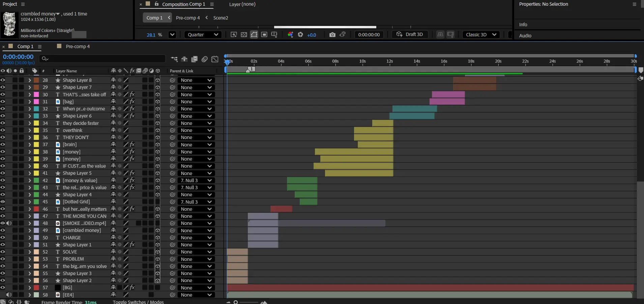Click Toggle Switches / Modes button
Image resolution: width=644 pixels, height=304 pixels.
pos(138,302)
